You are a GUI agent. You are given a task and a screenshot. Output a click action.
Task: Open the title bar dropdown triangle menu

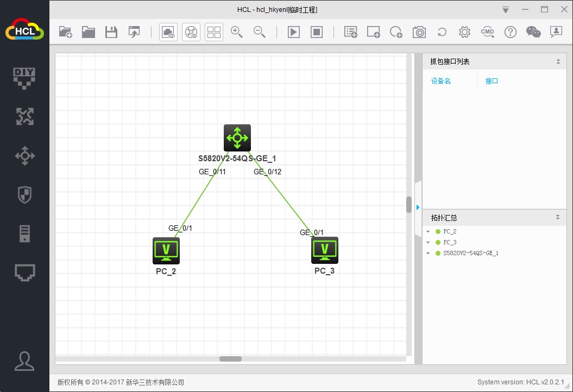tap(506, 10)
